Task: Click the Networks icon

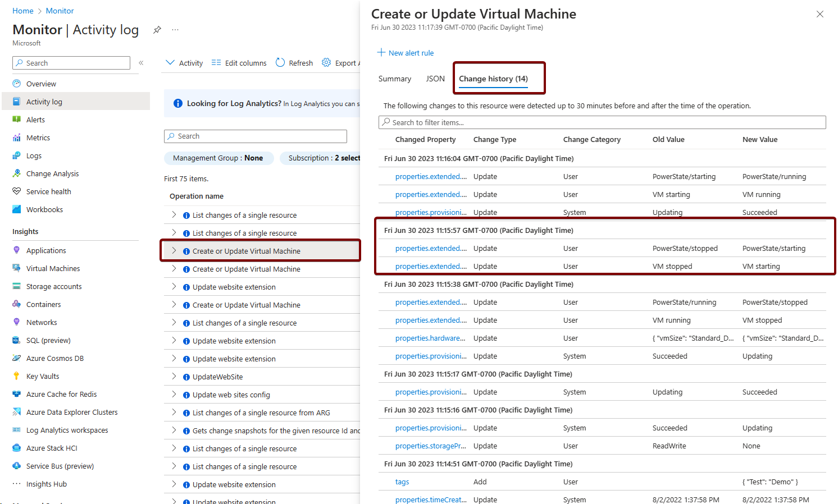Action: [17, 322]
